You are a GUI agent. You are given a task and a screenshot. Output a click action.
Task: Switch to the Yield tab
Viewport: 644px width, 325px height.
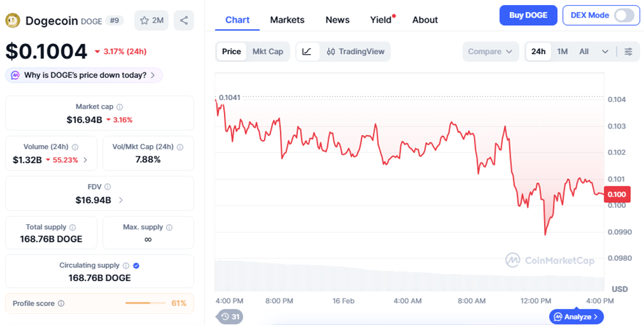click(380, 20)
